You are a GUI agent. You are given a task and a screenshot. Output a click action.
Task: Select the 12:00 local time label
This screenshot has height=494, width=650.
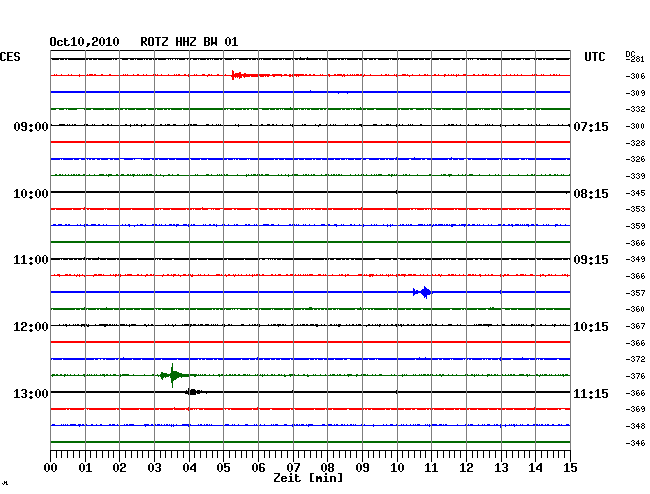coord(31,327)
